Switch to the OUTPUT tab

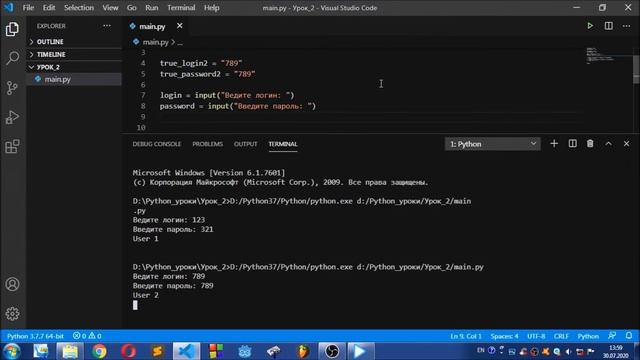tap(245, 144)
